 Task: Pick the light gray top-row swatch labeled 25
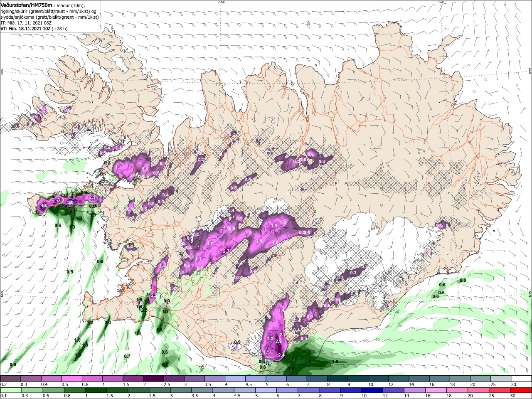500,379
